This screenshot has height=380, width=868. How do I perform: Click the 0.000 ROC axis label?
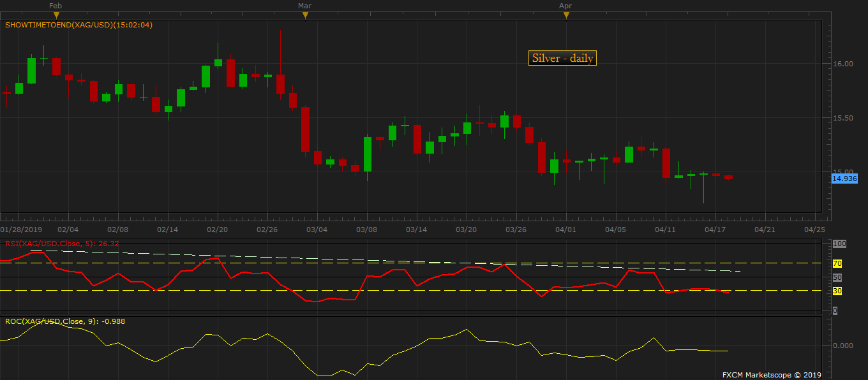[844, 346]
